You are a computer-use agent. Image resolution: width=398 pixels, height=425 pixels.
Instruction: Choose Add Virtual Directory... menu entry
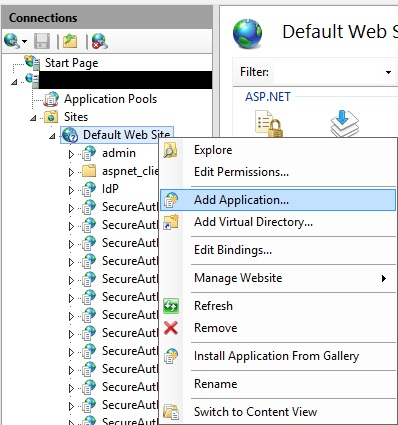tap(278, 222)
